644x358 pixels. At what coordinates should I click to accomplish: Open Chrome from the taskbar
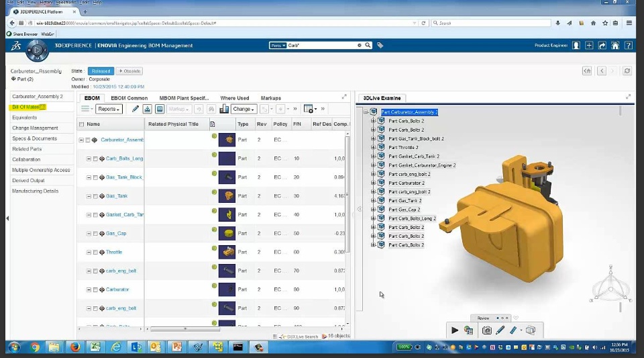coord(35,347)
